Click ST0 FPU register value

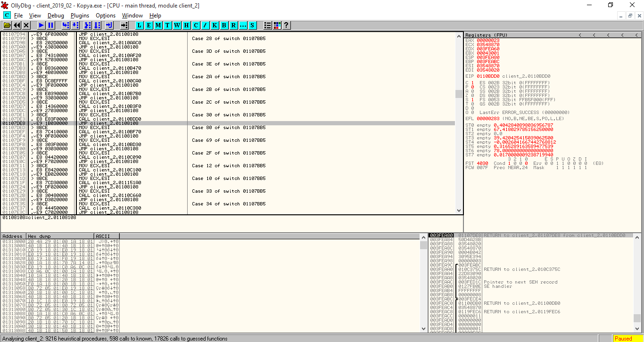(x=523, y=125)
